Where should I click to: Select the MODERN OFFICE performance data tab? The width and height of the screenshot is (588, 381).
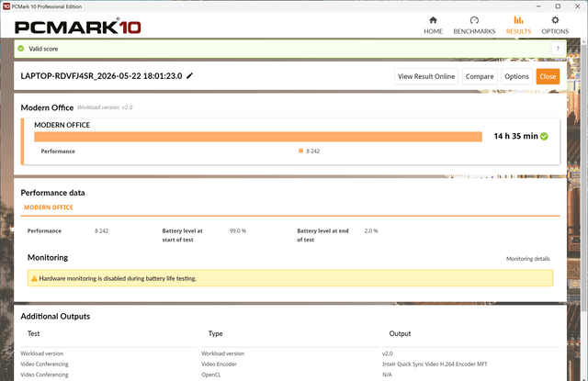(49, 207)
